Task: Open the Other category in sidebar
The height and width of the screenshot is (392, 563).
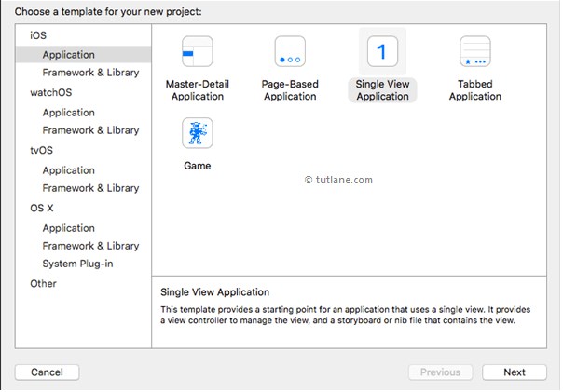Action: tap(43, 284)
